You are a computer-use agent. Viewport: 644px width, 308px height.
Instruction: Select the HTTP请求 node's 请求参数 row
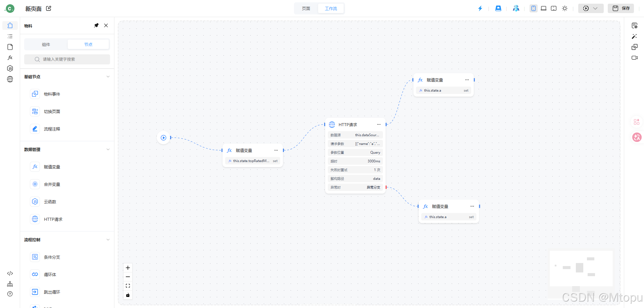click(355, 144)
